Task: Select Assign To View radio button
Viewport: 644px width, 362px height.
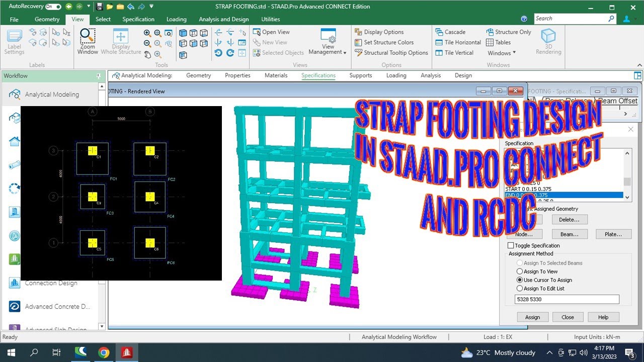Action: click(520, 271)
